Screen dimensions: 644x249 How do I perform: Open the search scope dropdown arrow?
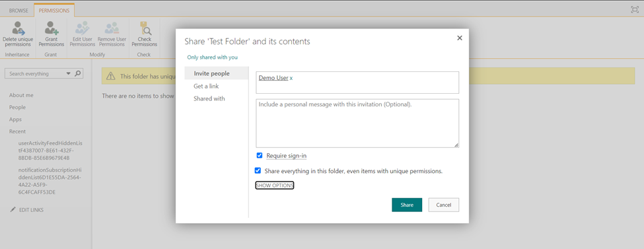pyautogui.click(x=68, y=73)
